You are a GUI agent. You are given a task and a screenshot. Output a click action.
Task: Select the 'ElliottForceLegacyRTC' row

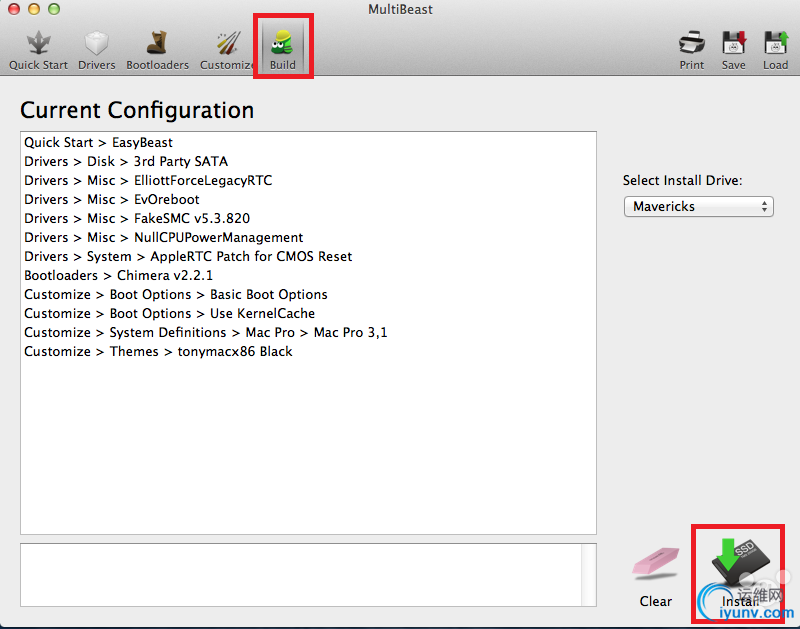point(308,180)
